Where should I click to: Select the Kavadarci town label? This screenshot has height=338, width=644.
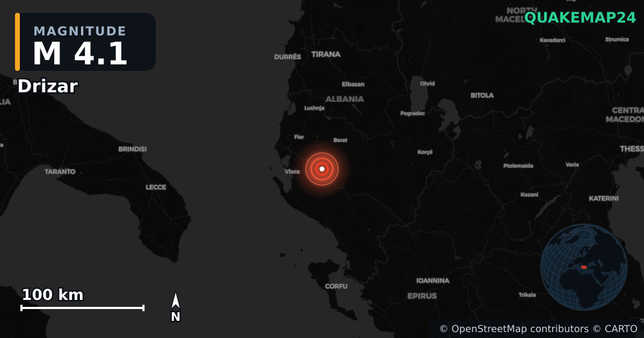pos(552,40)
